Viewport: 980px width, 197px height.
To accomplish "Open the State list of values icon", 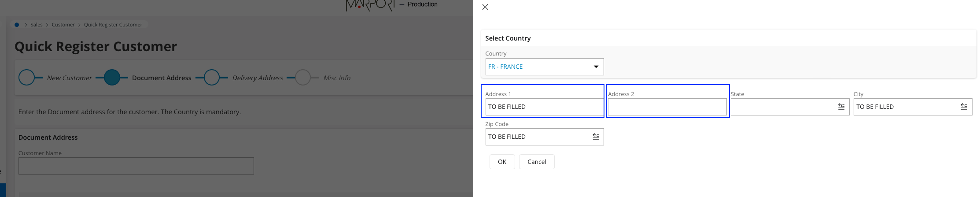I will click(x=841, y=107).
